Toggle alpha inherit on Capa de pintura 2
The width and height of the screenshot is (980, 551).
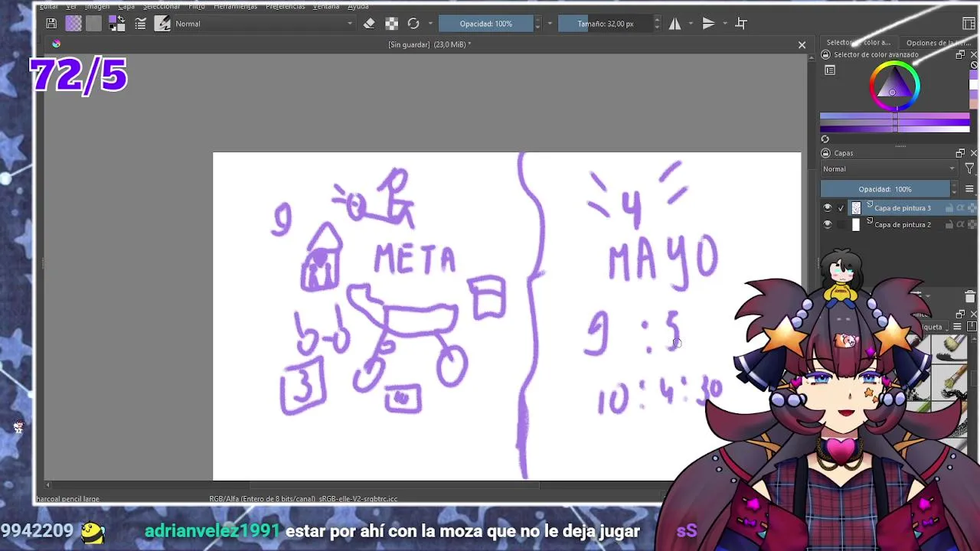pos(960,225)
